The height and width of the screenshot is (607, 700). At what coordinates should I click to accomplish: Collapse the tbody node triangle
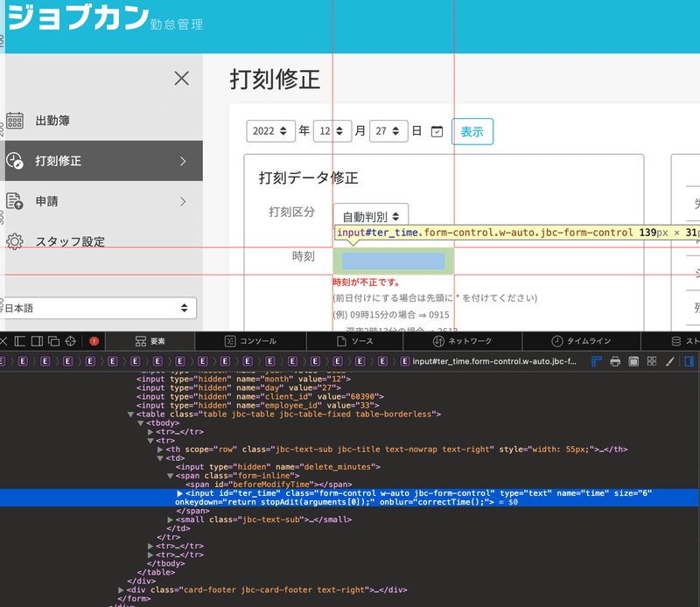pos(141,423)
